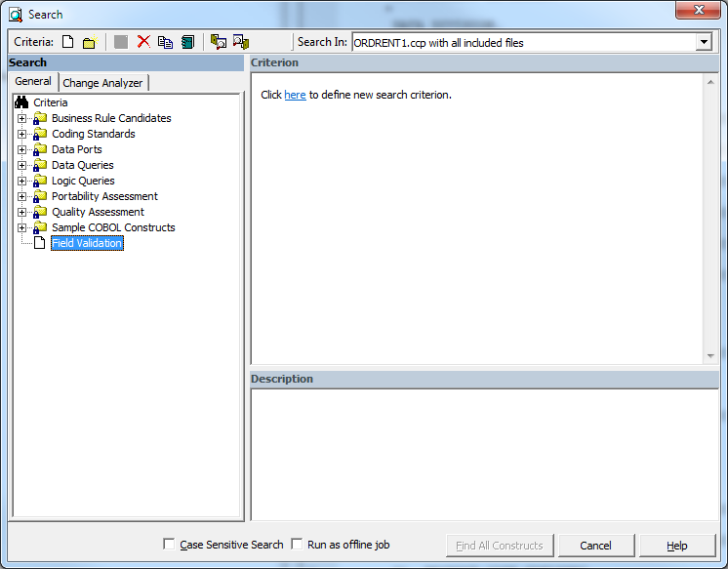
Task: Click the red X delete icon
Action: [143, 42]
